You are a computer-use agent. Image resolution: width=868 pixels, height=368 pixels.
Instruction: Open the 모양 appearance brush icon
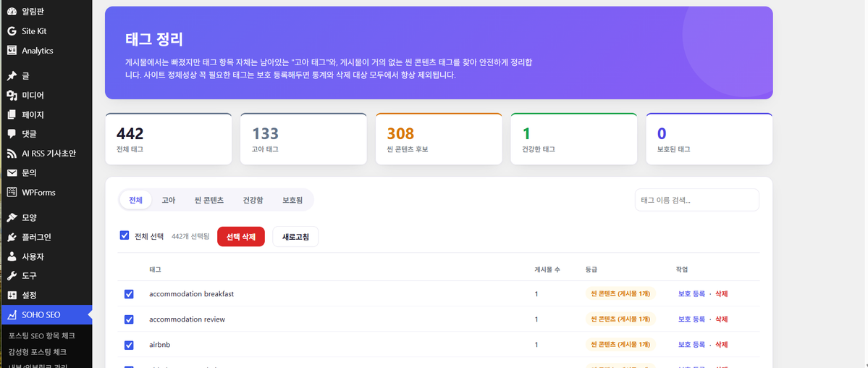[12, 218]
